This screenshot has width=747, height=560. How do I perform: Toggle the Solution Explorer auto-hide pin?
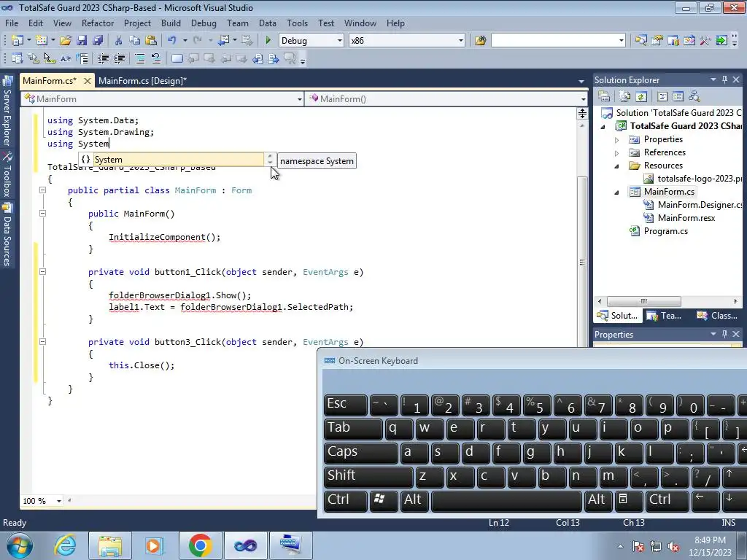point(724,79)
